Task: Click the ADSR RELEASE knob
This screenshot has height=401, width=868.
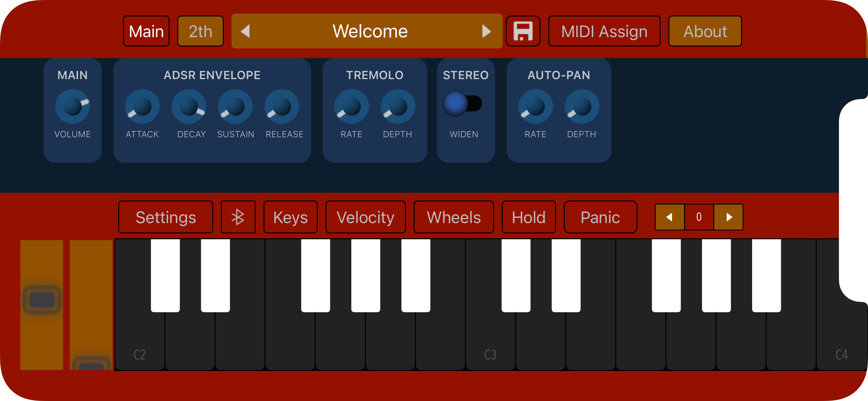Action: [282, 107]
